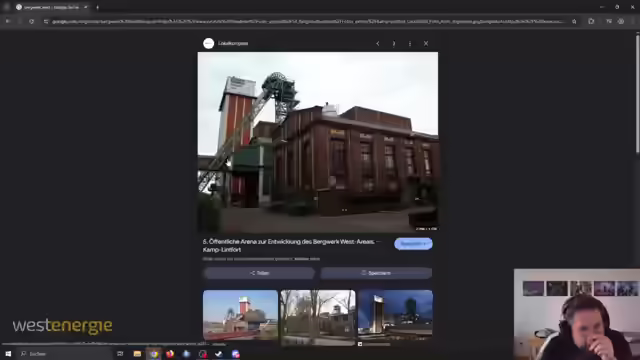This screenshot has width=640, height=360.
Task: Click the blue Besuchen button
Action: point(413,244)
